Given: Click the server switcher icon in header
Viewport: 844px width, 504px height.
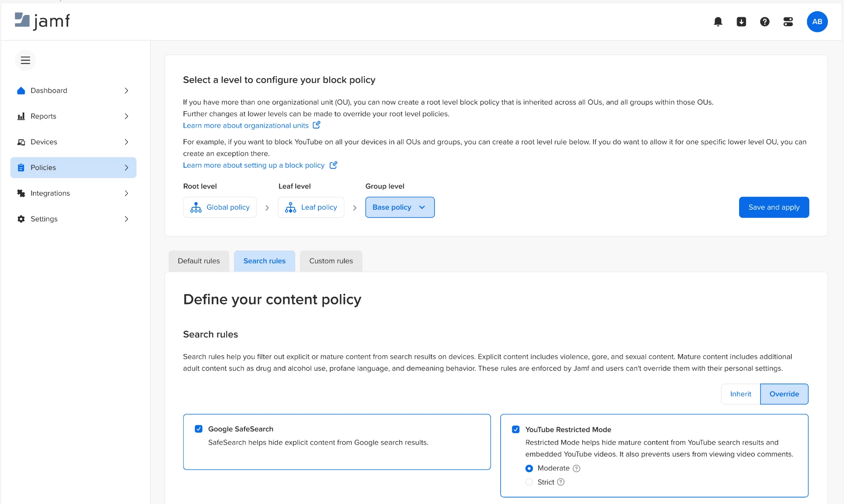Looking at the screenshot, I should point(788,22).
